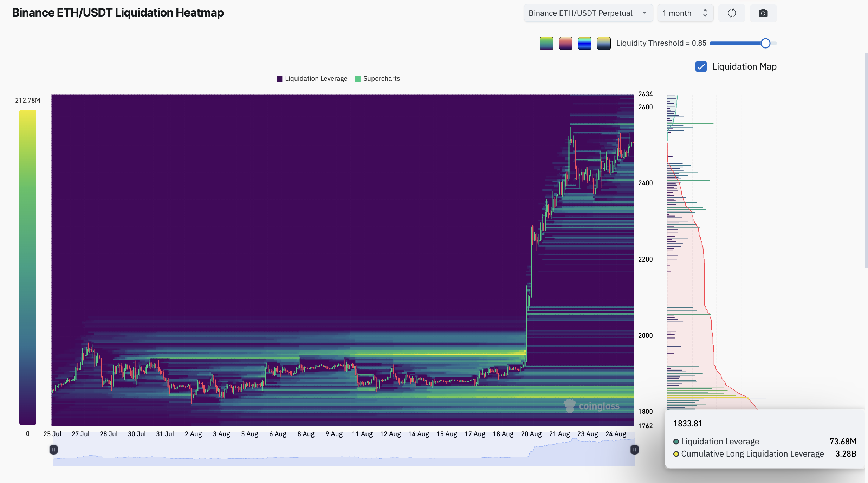Click the page vertical scrollbar
The image size is (868, 483).
click(x=866, y=160)
